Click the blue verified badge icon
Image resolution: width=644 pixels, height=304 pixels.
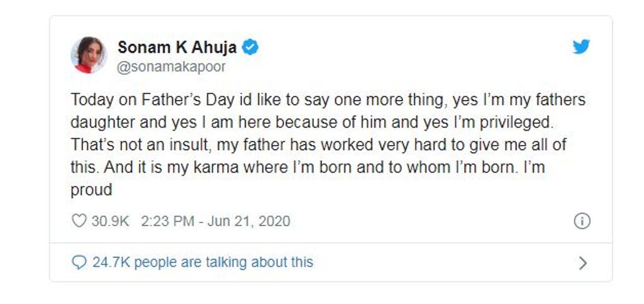(x=250, y=48)
